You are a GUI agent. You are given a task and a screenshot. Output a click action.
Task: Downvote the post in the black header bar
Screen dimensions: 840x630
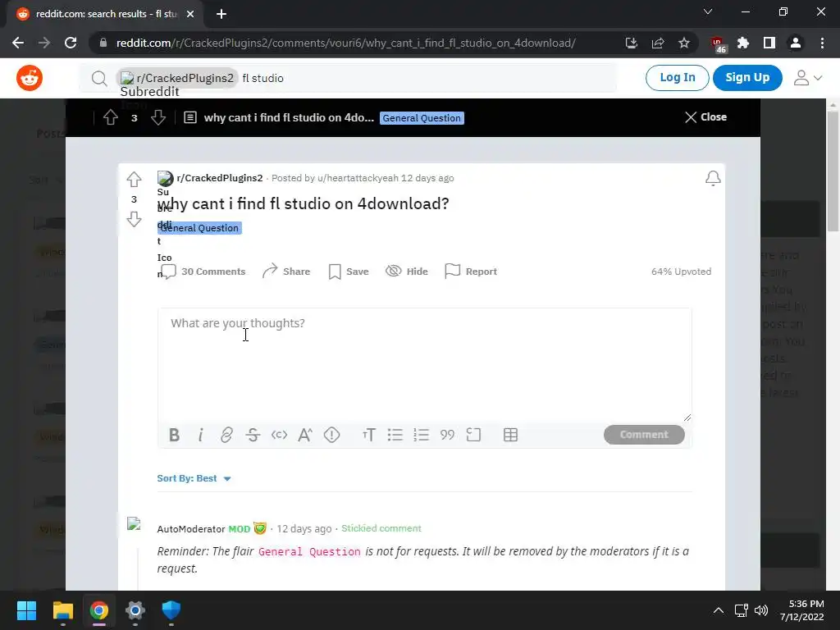click(158, 117)
